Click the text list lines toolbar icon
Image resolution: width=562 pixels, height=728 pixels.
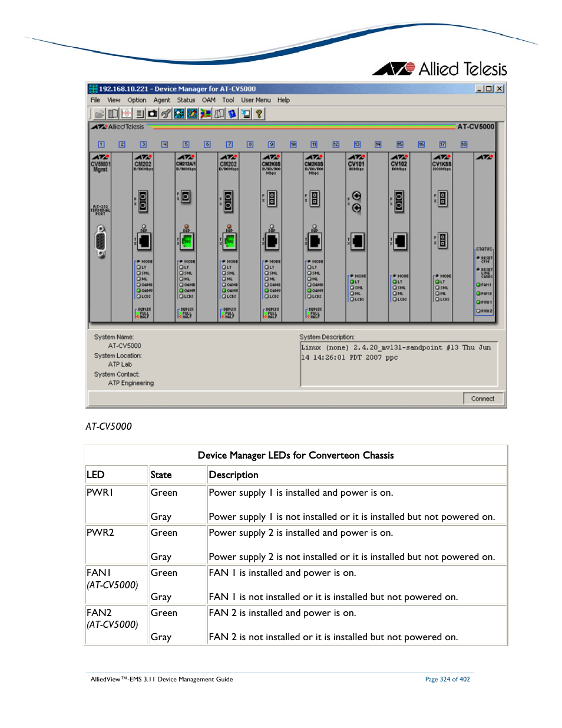pos(140,114)
